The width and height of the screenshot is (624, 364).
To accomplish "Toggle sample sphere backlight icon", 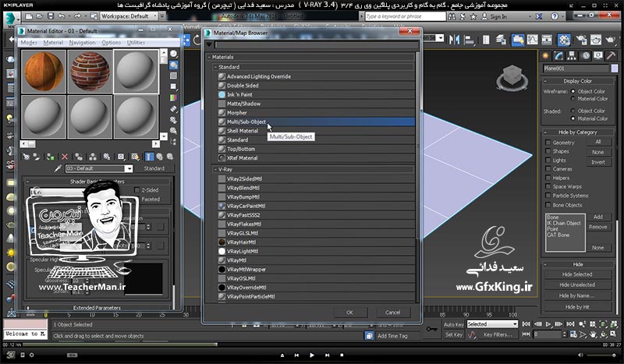I will point(173,65).
